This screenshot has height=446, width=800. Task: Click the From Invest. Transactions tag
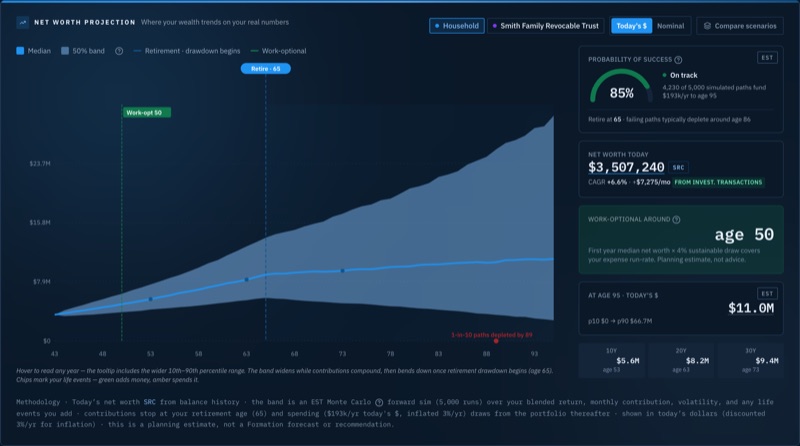point(718,182)
